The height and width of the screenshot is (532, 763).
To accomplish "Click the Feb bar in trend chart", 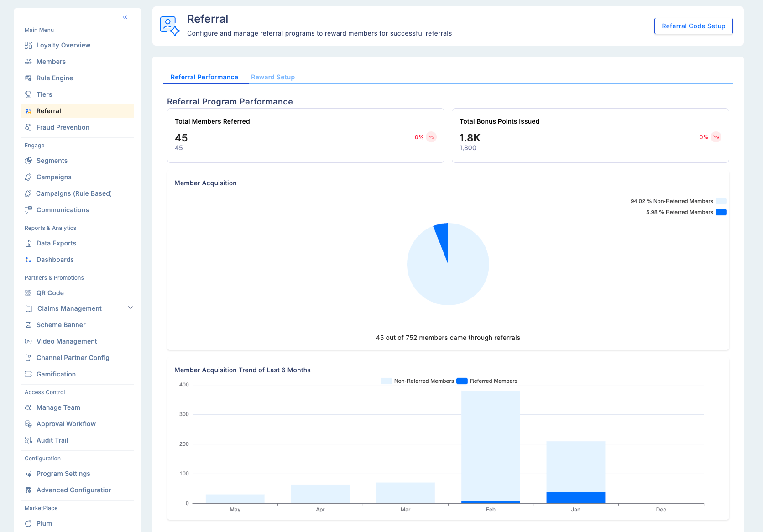I will tap(491, 447).
